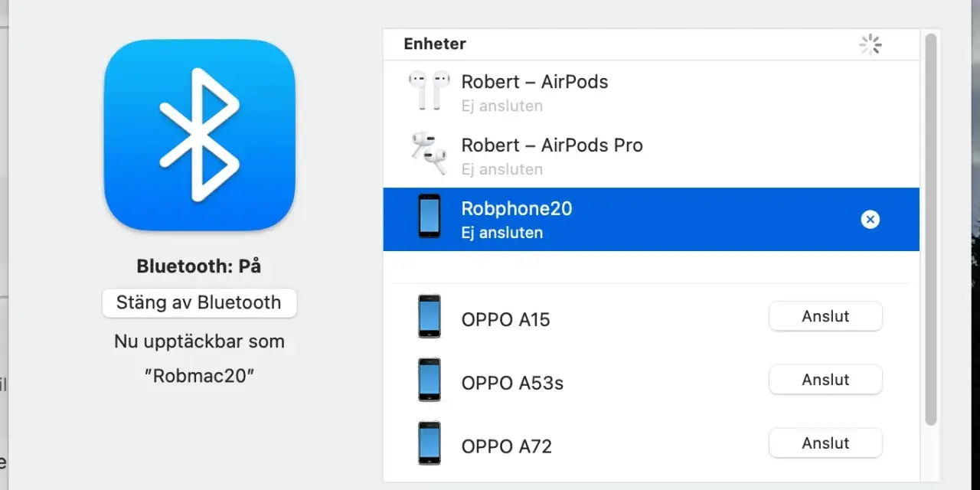
Task: Select the Robert – AirPods device row
Action: (x=651, y=92)
